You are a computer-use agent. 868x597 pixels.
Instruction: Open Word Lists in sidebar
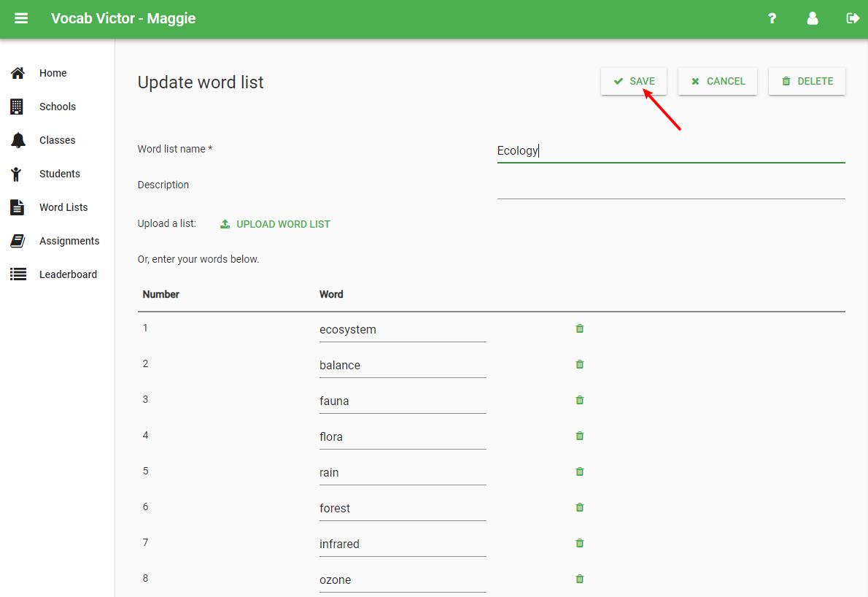(63, 207)
